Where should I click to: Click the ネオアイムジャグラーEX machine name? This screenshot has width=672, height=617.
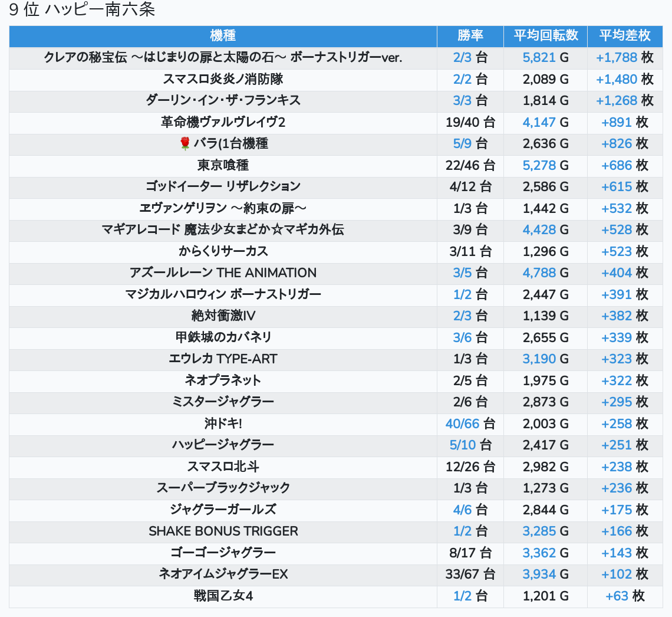[223, 574]
